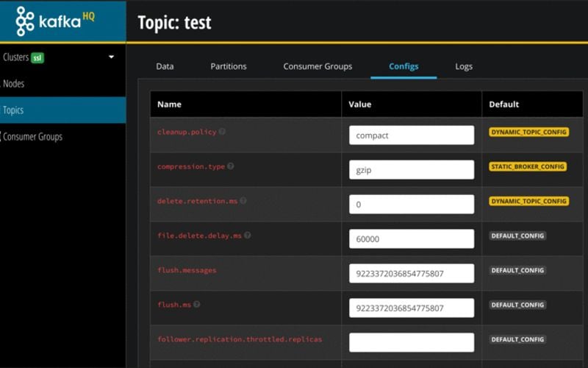The image size is (588, 368).
Task: Open Consumer Groups in the sidebar
Action: tap(33, 137)
